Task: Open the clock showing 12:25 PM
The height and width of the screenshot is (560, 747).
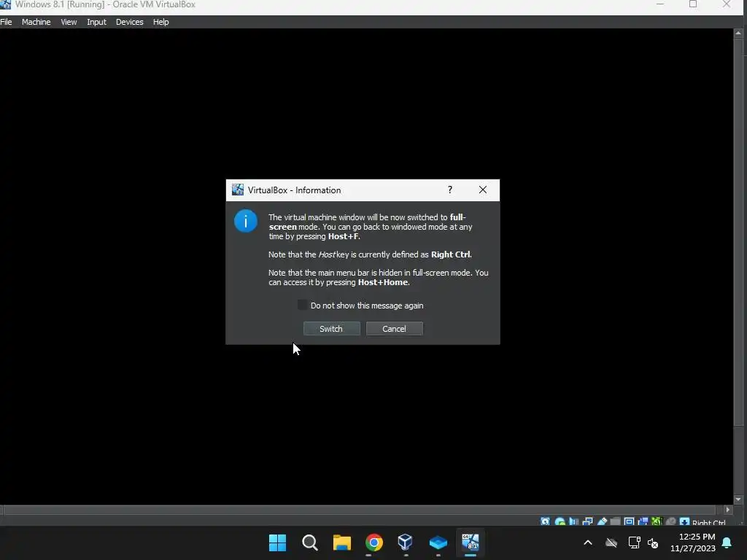Action: (x=693, y=542)
